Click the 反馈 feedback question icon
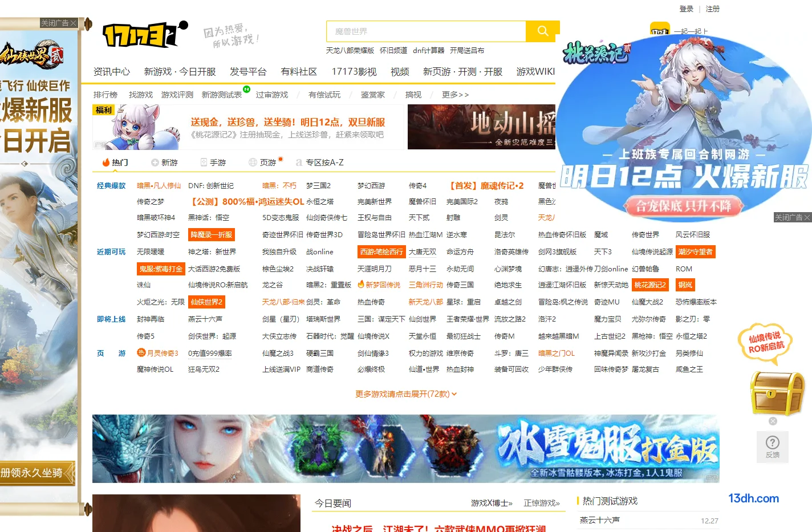The width and height of the screenshot is (812, 532). click(773, 446)
